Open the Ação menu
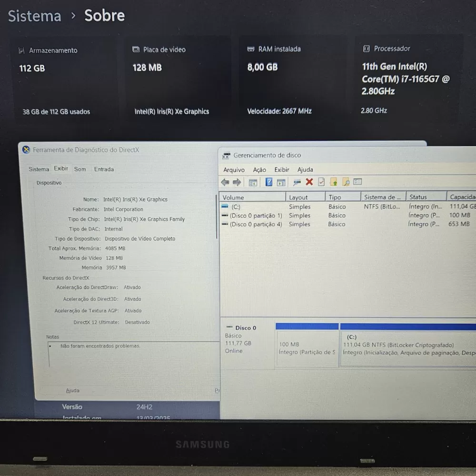This screenshot has width=476, height=476. pos(259,170)
